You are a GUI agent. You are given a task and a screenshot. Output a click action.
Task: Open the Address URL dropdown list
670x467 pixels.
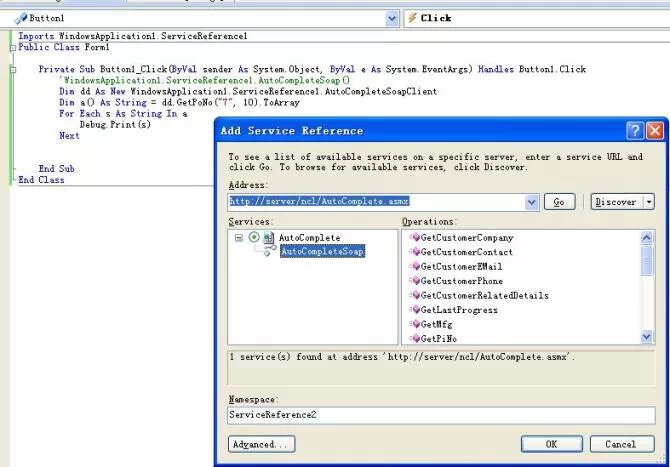click(x=532, y=201)
